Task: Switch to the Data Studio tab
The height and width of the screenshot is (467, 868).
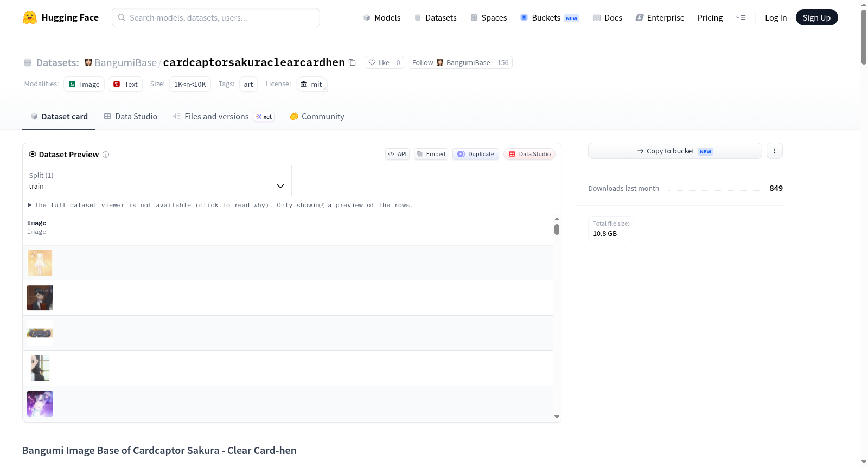Action: (x=130, y=116)
